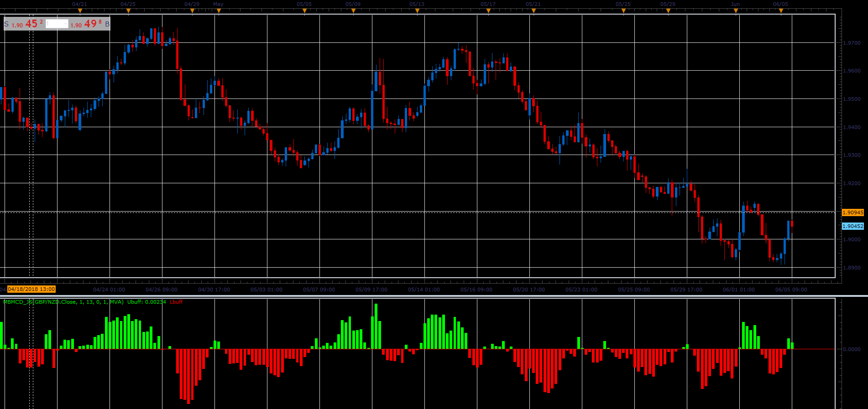868x409 pixels.
Task: Select the 06/05 orange day marker
Action: (781, 10)
